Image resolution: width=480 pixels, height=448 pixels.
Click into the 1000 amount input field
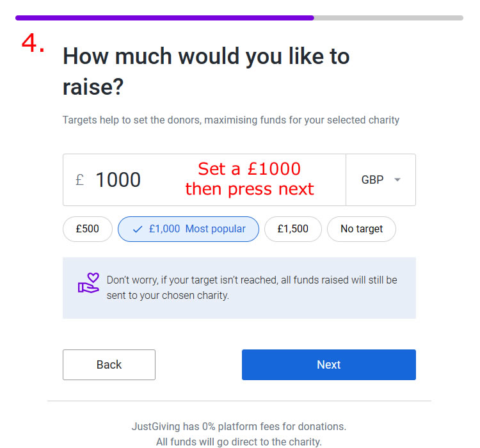tap(205, 180)
